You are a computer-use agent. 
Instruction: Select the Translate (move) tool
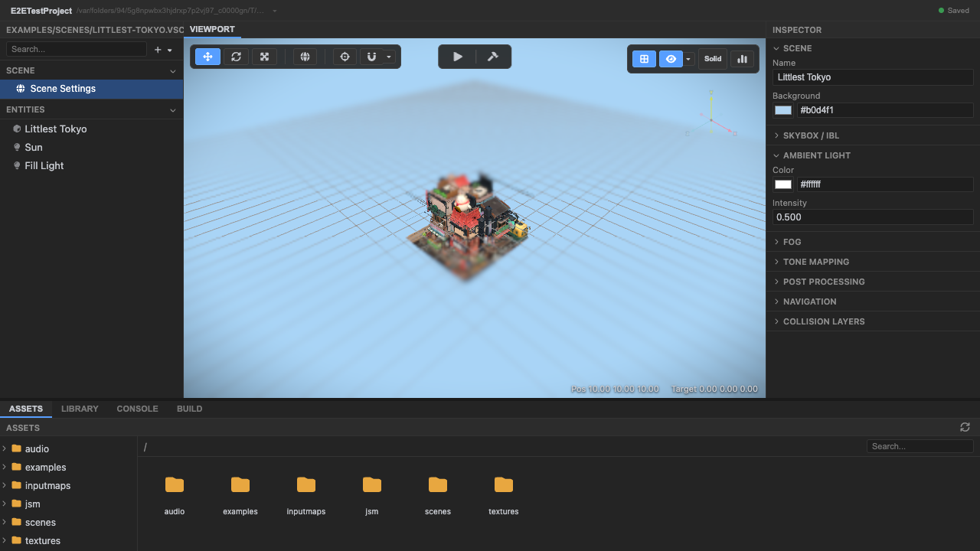(x=207, y=57)
